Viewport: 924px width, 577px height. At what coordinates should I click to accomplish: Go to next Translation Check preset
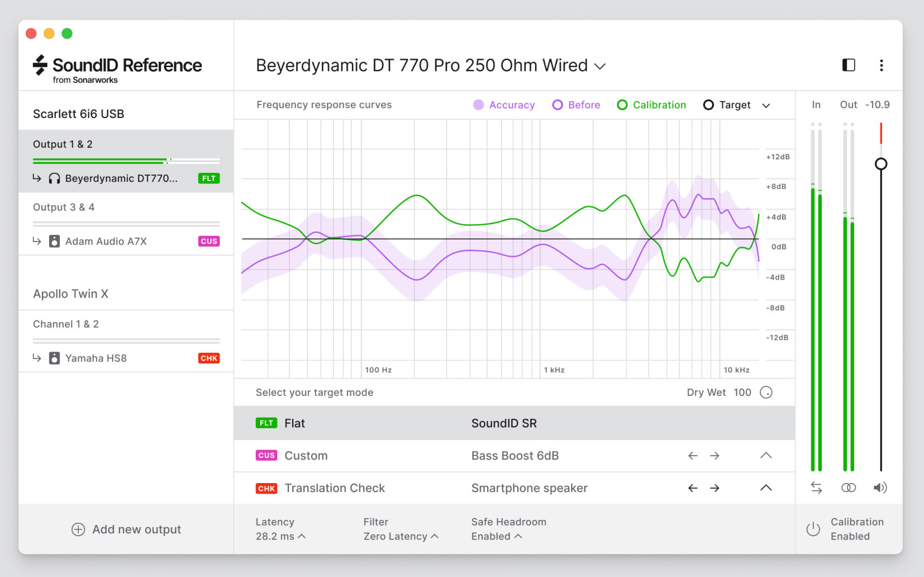pyautogui.click(x=715, y=488)
